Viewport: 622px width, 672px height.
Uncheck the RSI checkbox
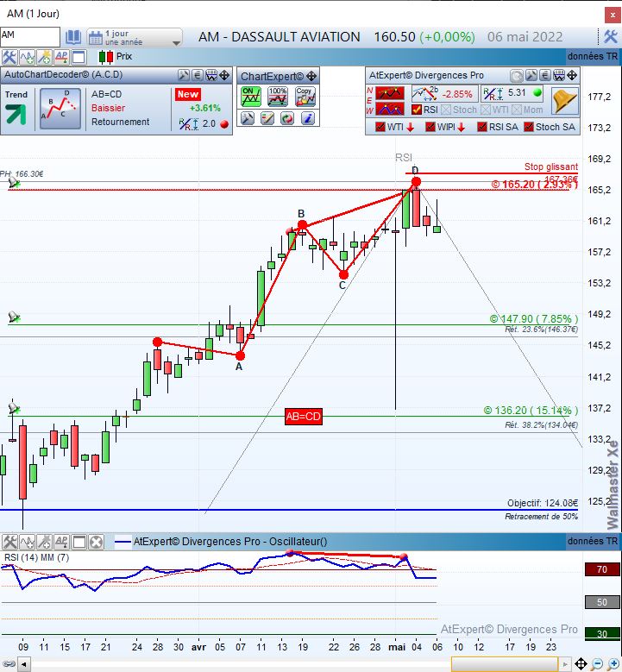(416, 110)
